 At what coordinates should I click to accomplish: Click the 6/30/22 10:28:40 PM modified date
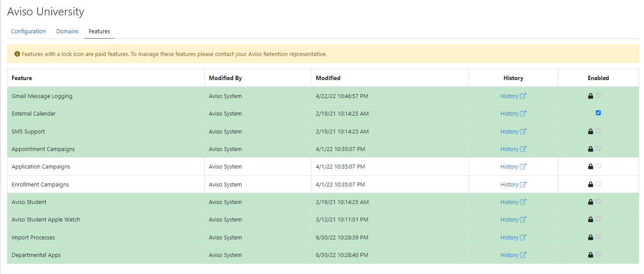pos(342,255)
